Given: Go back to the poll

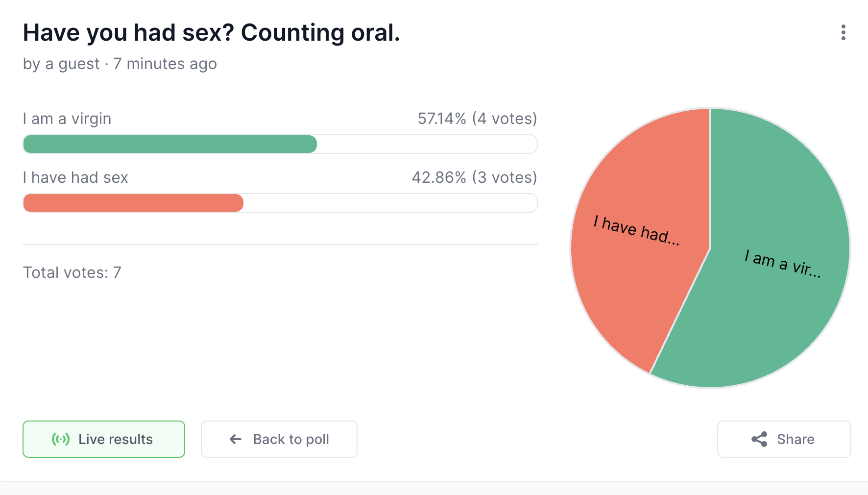Looking at the screenshot, I should [279, 439].
